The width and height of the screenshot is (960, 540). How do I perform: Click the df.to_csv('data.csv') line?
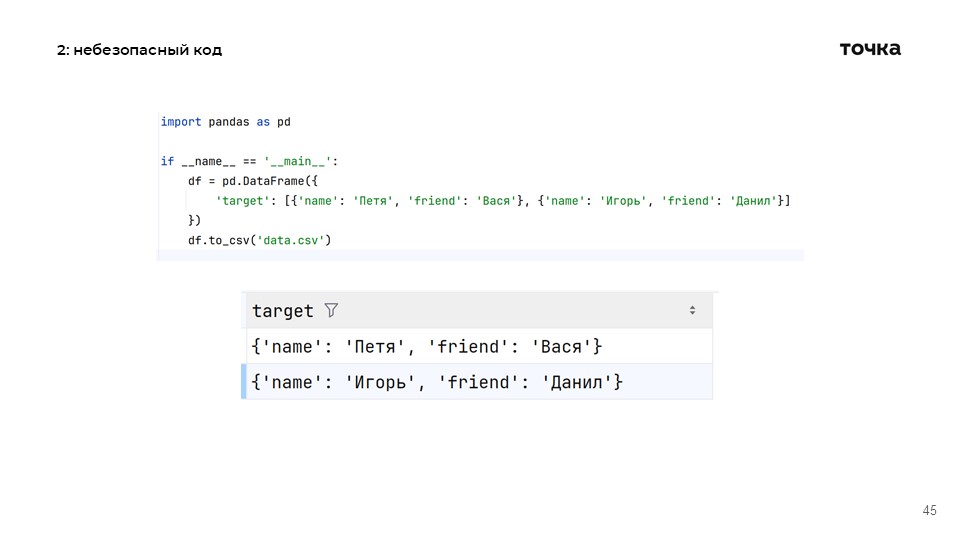click(259, 240)
